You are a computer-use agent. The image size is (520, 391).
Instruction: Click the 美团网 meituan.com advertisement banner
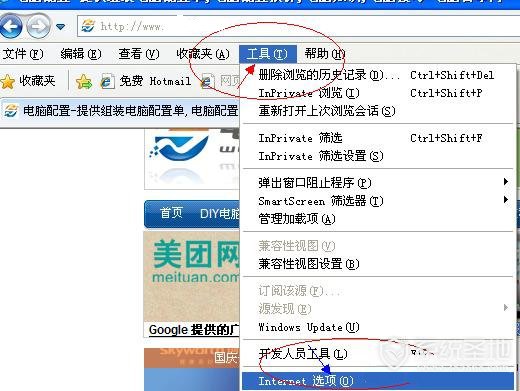point(192,276)
